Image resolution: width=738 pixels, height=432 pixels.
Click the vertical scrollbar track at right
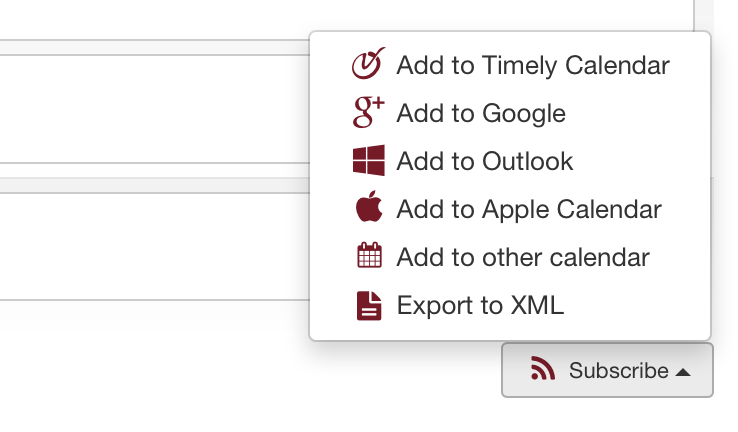click(x=704, y=16)
